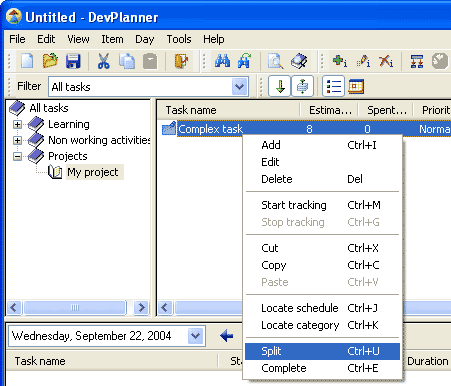Open the Help menu

pyautogui.click(x=214, y=39)
